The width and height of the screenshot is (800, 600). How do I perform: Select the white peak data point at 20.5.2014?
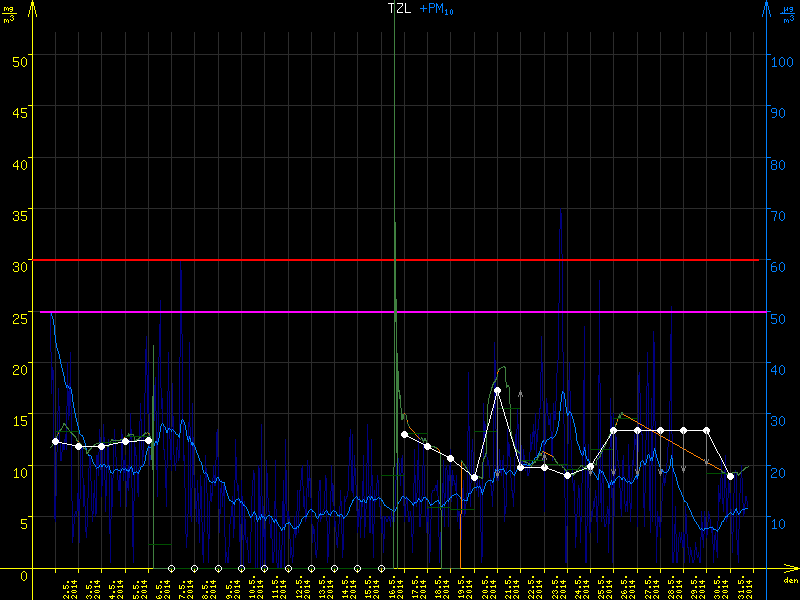[x=497, y=391]
